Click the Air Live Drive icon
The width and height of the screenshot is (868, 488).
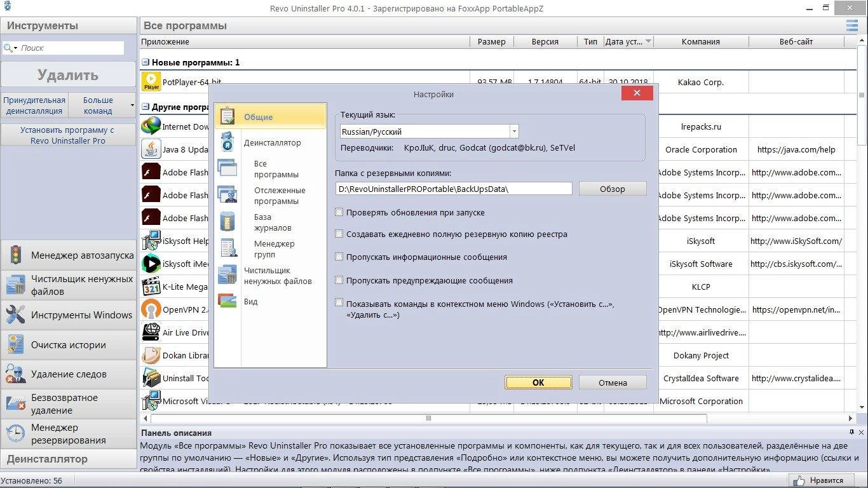pyautogui.click(x=151, y=332)
